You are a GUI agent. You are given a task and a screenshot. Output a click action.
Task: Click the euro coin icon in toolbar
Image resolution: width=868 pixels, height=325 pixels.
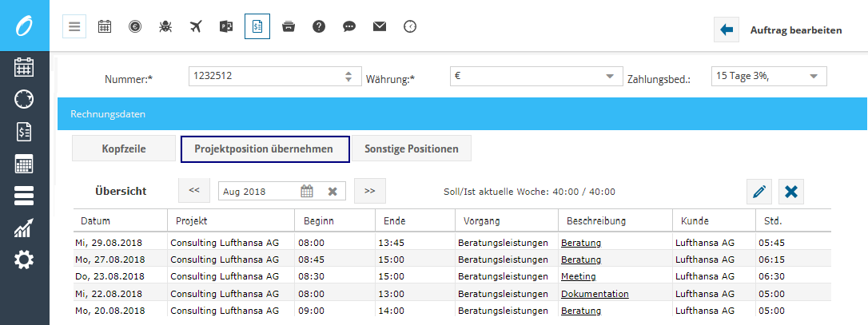(135, 26)
